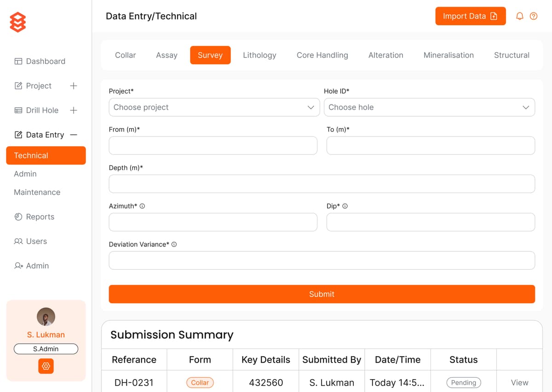This screenshot has width=552, height=392.
Task: Click the help question mark icon
Action: [x=534, y=16]
